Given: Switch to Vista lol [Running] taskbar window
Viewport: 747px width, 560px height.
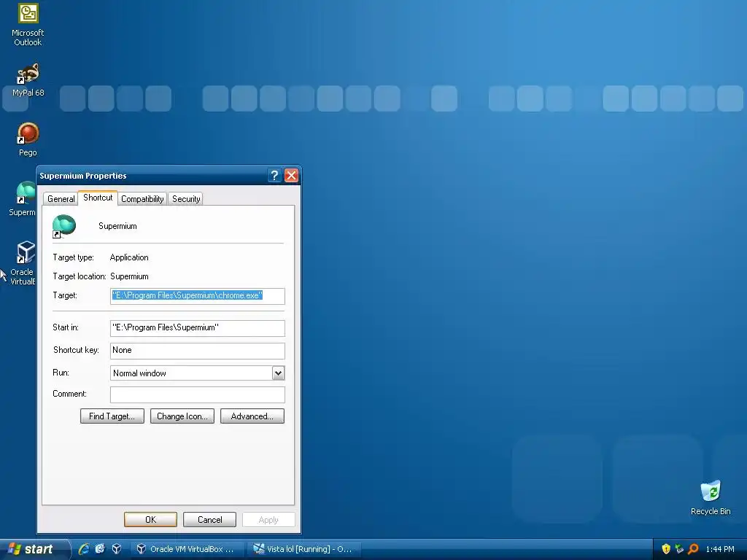Looking at the screenshot, I should click(x=305, y=549).
